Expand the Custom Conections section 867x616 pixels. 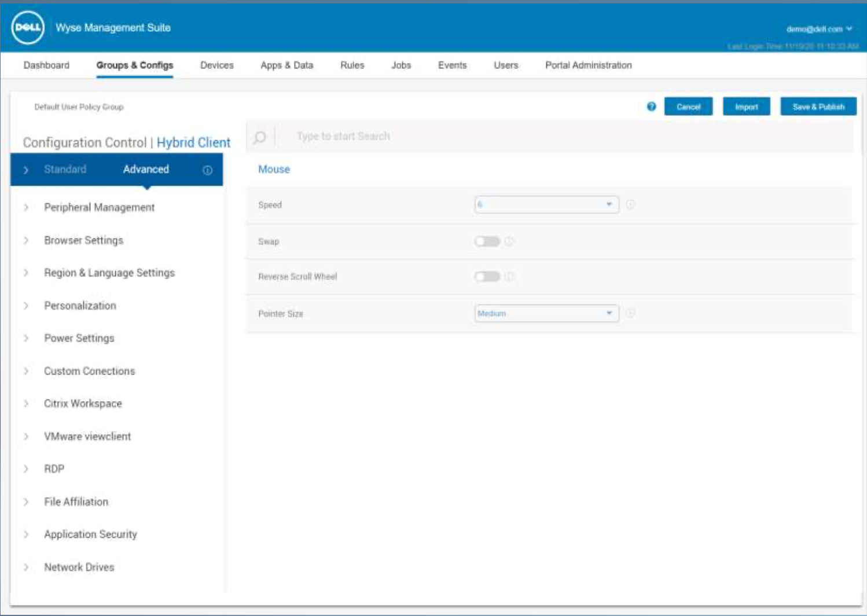90,371
